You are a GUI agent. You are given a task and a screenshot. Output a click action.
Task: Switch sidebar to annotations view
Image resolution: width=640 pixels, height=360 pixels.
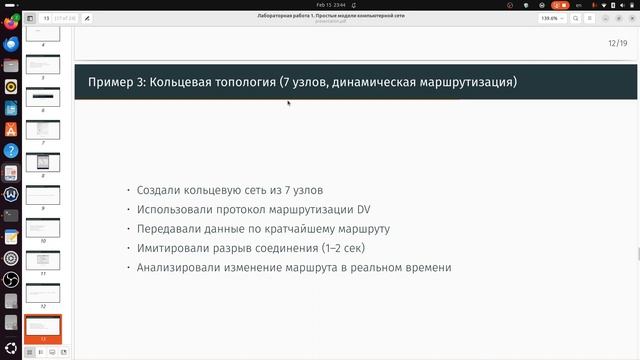coord(52,352)
